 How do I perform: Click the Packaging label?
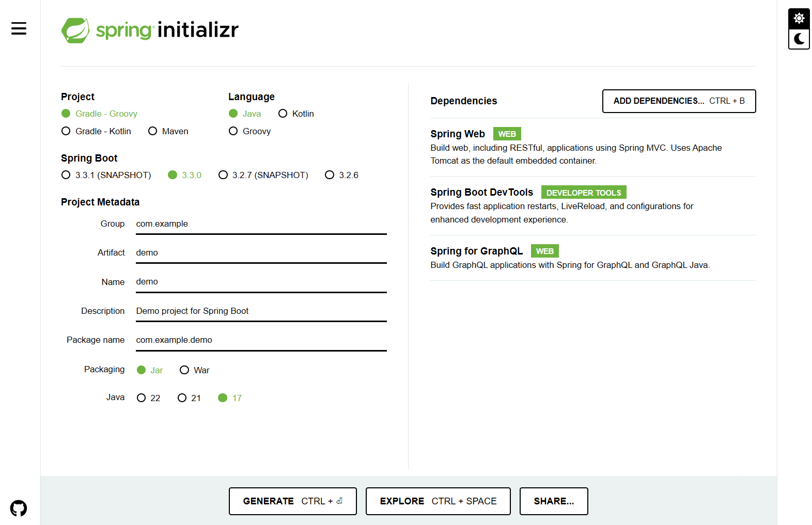click(104, 369)
